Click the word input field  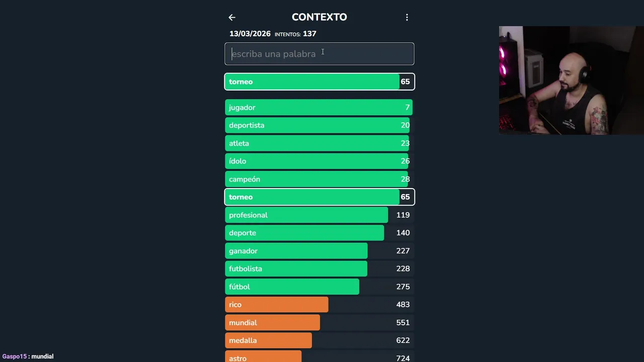(319, 54)
